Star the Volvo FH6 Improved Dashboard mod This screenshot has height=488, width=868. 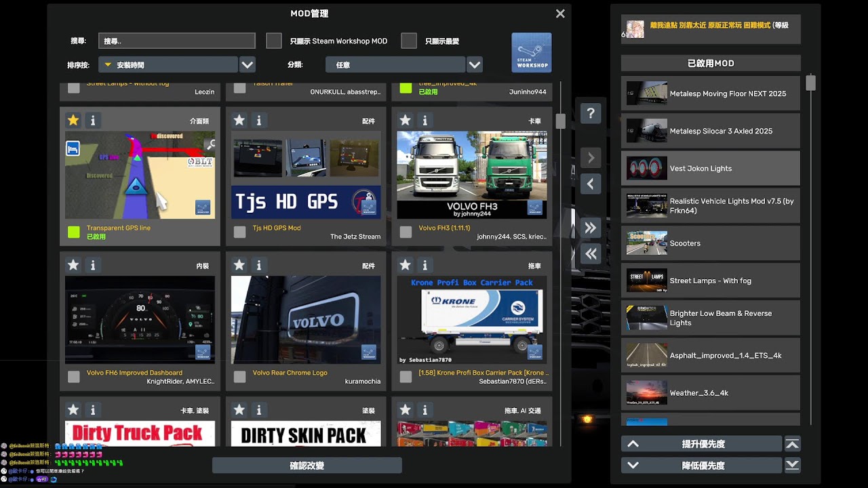(x=73, y=265)
